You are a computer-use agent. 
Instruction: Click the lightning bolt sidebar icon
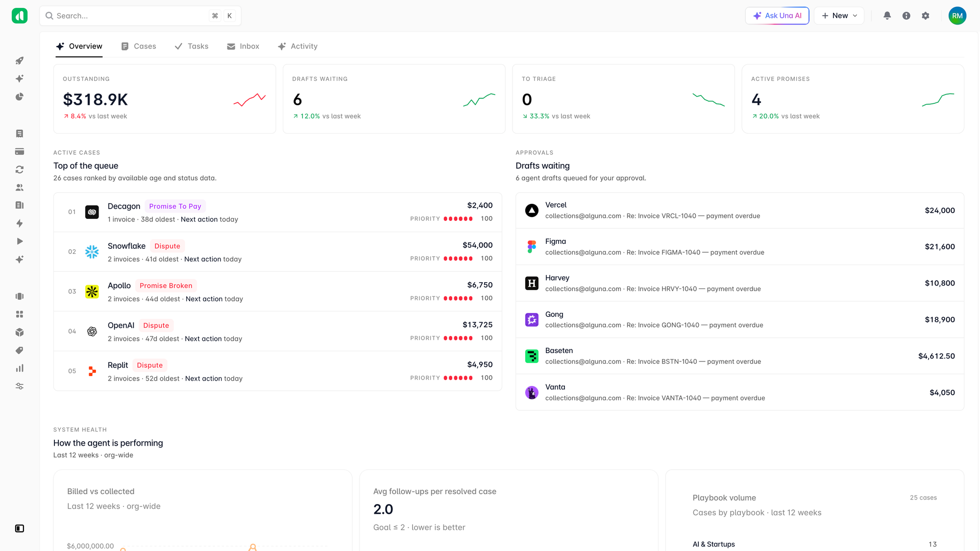pos(20,223)
